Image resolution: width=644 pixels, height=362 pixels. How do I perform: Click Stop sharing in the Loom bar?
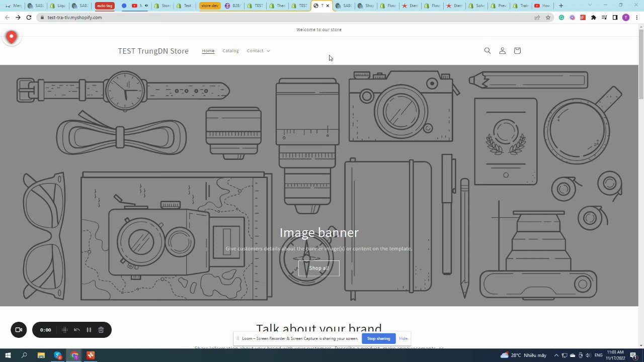(x=378, y=338)
